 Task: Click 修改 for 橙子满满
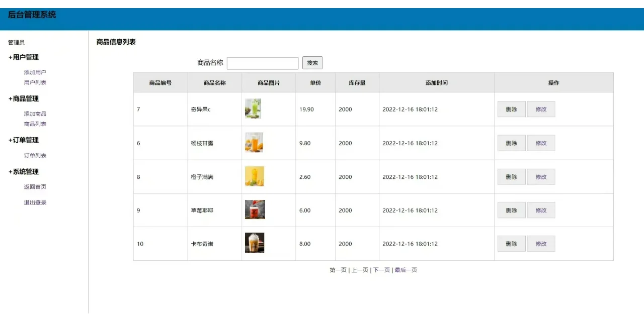tap(541, 176)
